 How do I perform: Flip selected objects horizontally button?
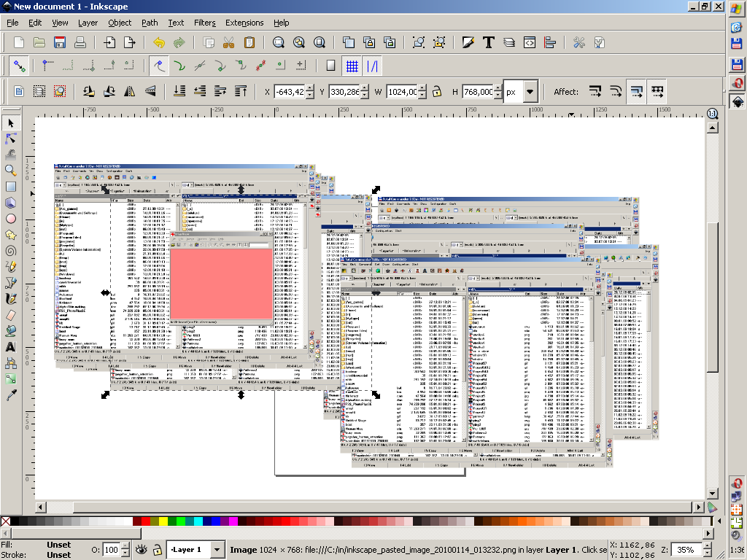click(130, 91)
